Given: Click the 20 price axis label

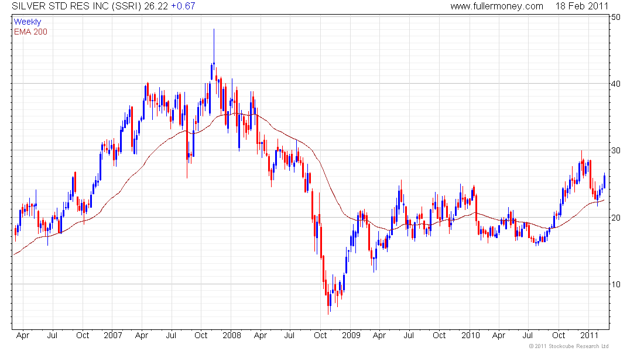Looking at the screenshot, I should point(616,218).
